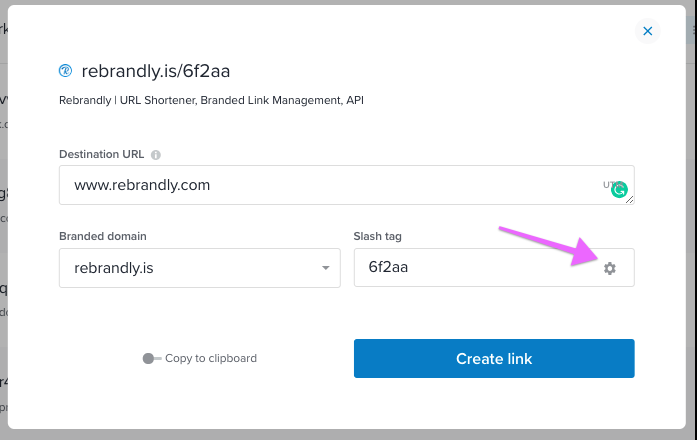The image size is (697, 440).
Task: Click the textarea resize handle corner
Action: [629, 200]
